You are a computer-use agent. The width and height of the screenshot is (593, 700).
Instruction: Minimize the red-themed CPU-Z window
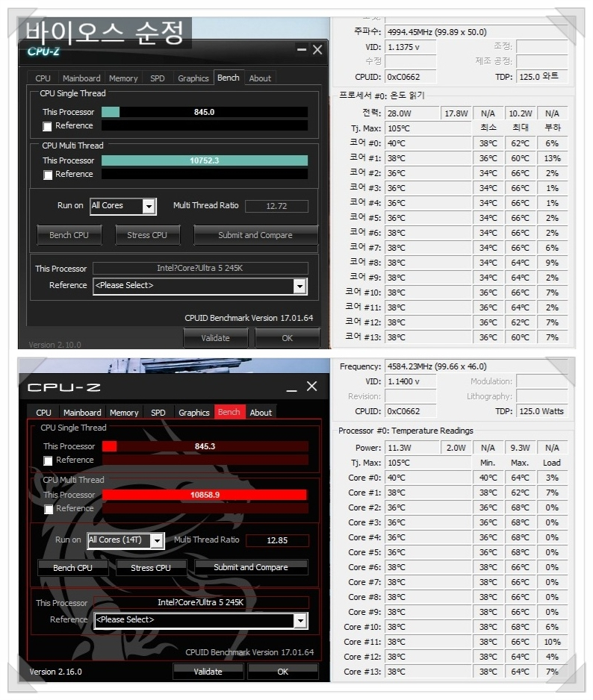coord(292,387)
